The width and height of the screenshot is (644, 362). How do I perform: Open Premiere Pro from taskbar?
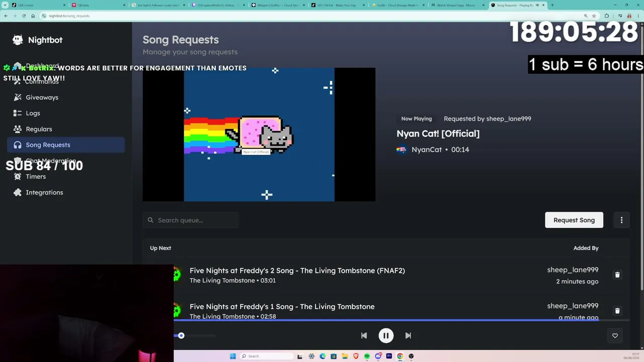389,356
